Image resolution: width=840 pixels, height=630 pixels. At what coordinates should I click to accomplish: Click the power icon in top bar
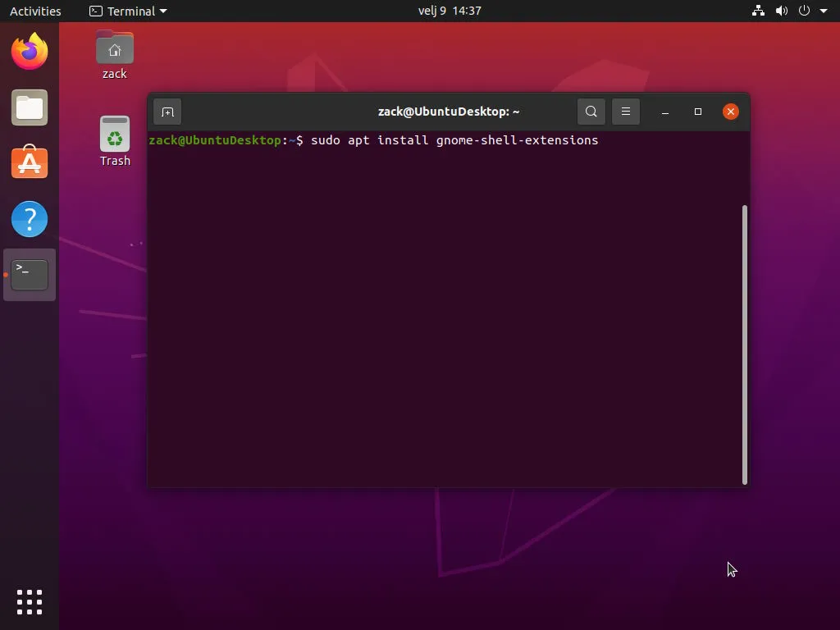[x=804, y=11]
